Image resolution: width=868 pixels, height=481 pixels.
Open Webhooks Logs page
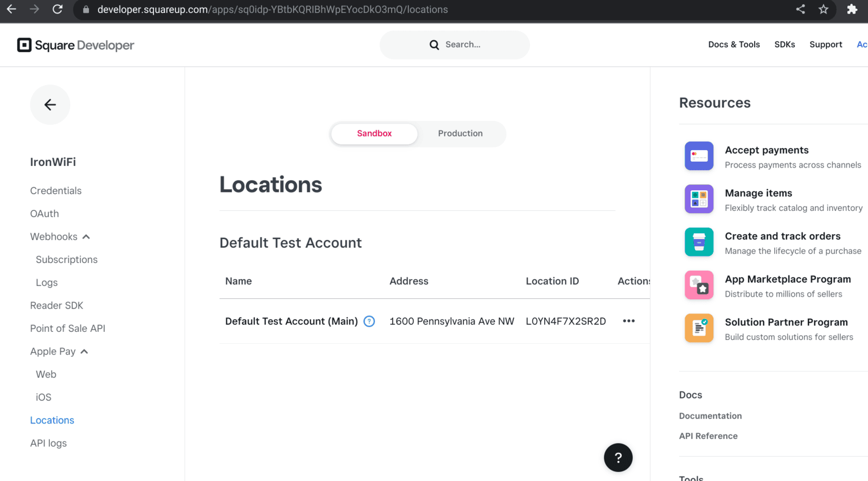(x=47, y=283)
